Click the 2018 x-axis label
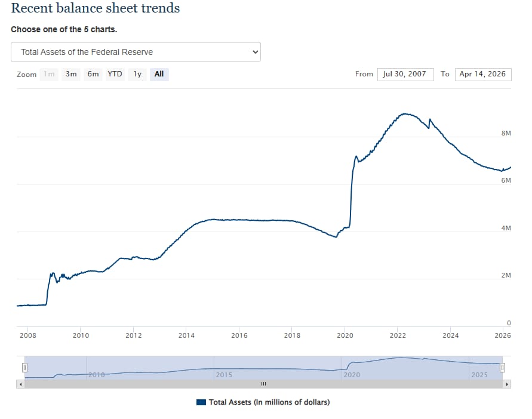The width and height of the screenshot is (532, 419). [x=292, y=335]
